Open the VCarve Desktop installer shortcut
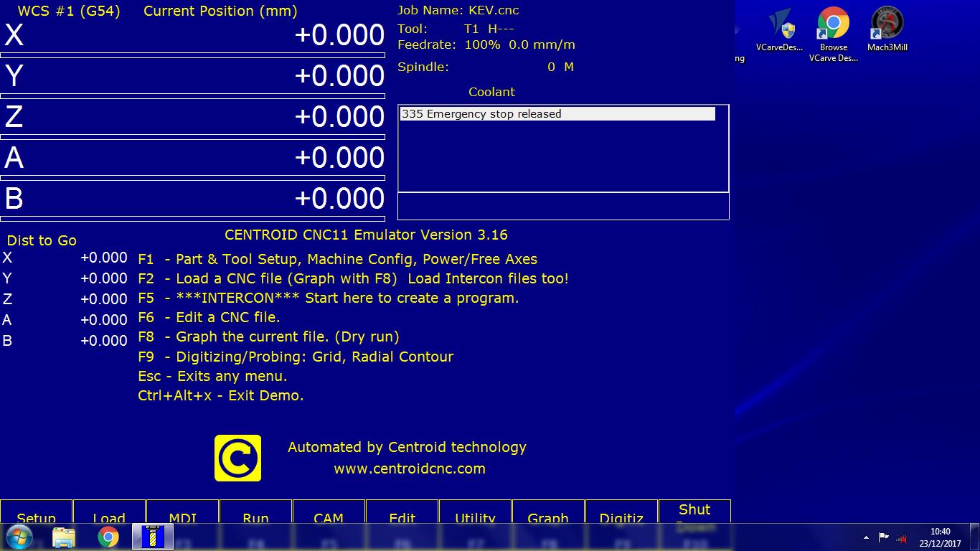This screenshot has height=551, width=980. pos(779,30)
